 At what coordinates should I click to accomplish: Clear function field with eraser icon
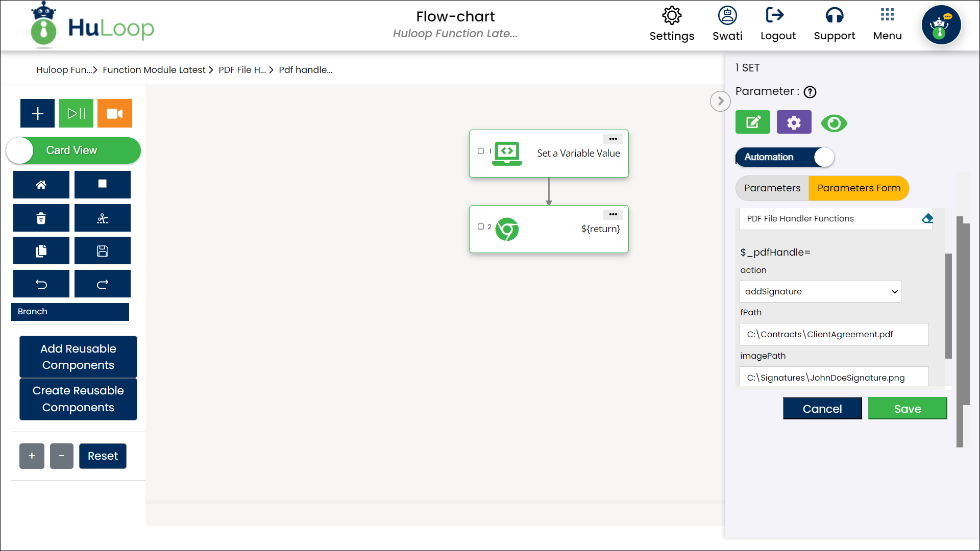click(927, 219)
